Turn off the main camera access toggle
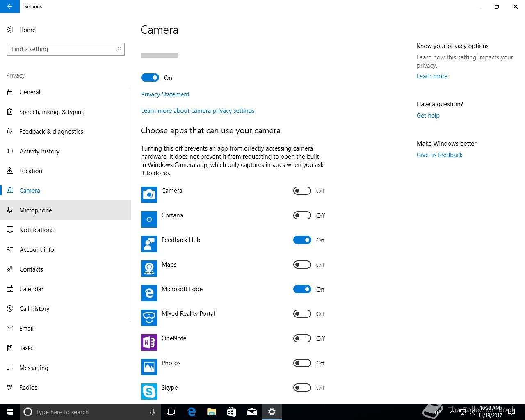This screenshot has width=525, height=420. pyautogui.click(x=150, y=78)
